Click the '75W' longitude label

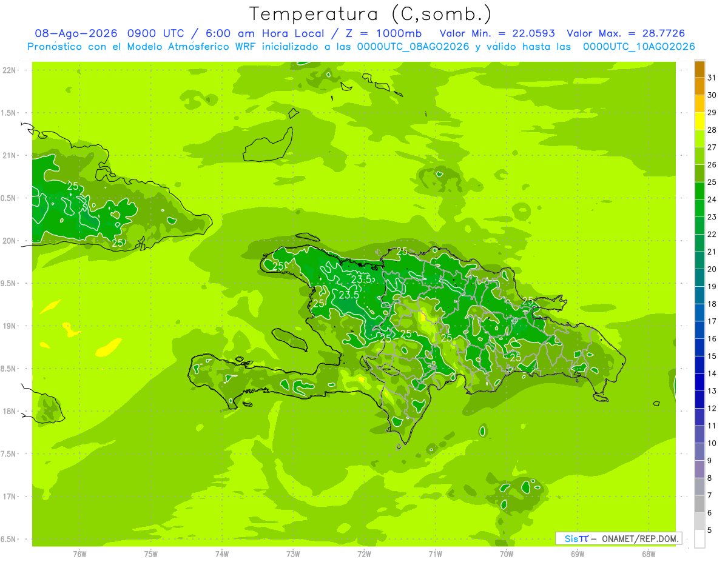(x=151, y=554)
